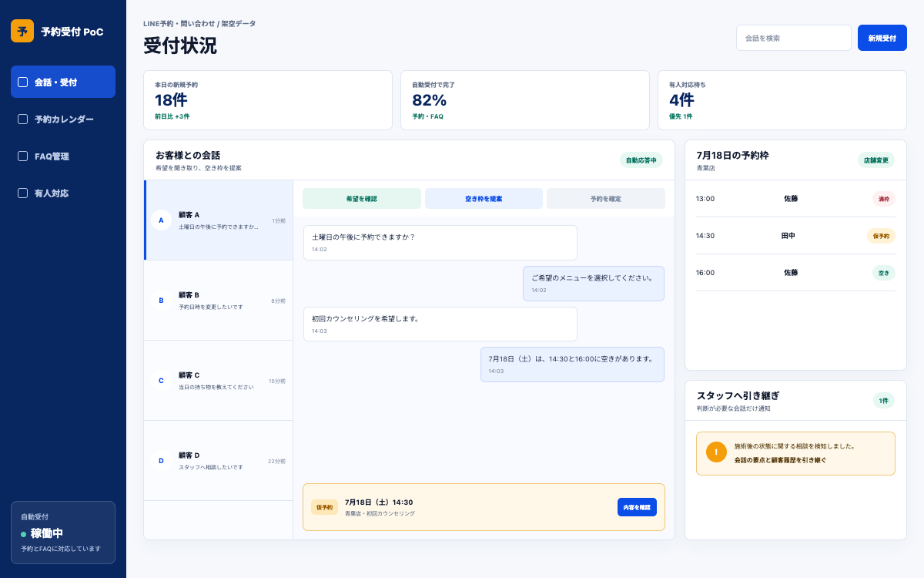Click avatar D for 顧客 D
This screenshot has height=578, width=924.
click(x=161, y=461)
